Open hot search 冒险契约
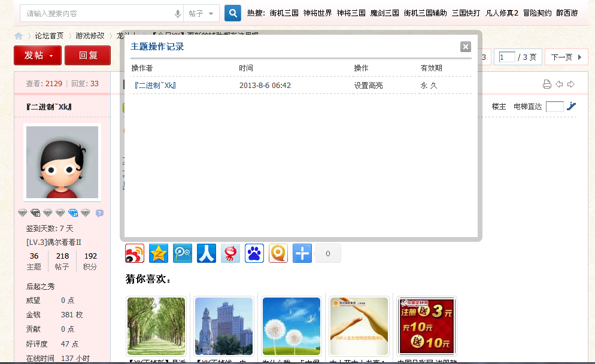 538,13
